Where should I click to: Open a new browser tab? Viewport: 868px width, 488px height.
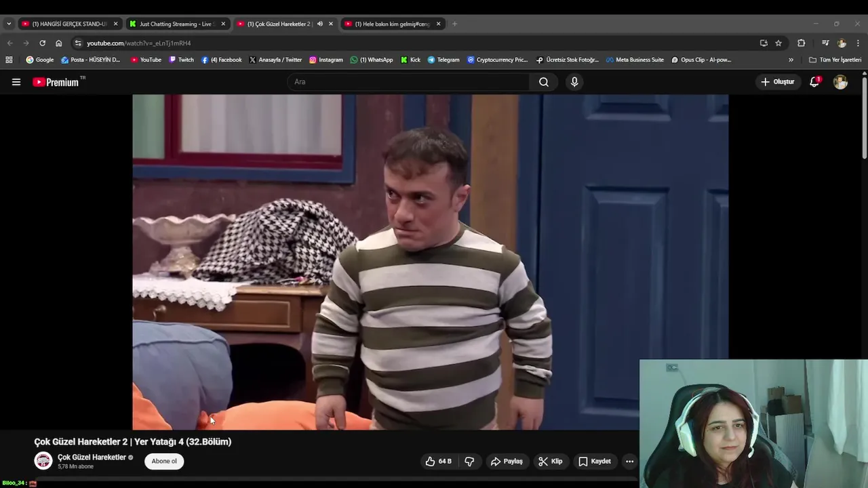click(x=454, y=24)
